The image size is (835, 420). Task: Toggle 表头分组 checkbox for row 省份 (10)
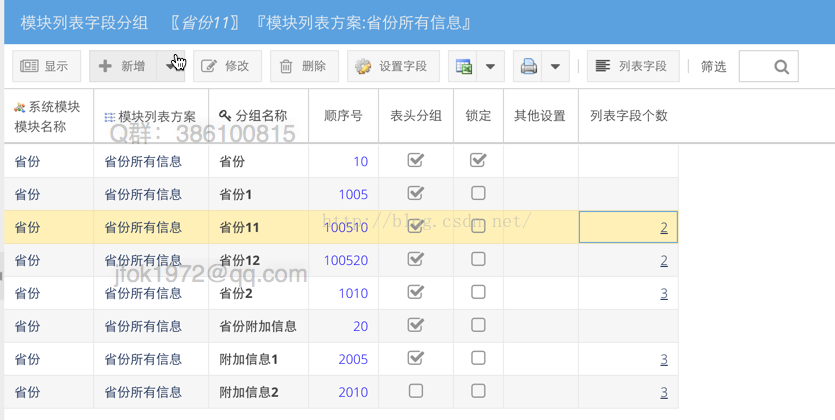[x=415, y=160]
